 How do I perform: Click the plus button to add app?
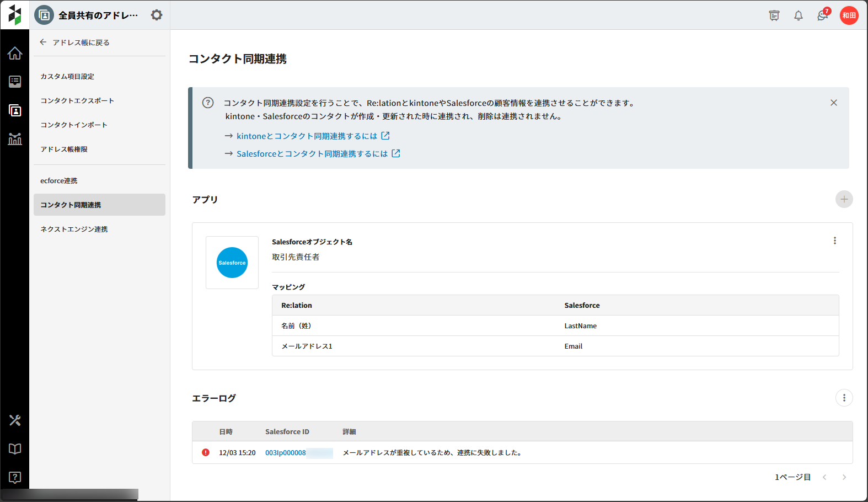coord(844,199)
